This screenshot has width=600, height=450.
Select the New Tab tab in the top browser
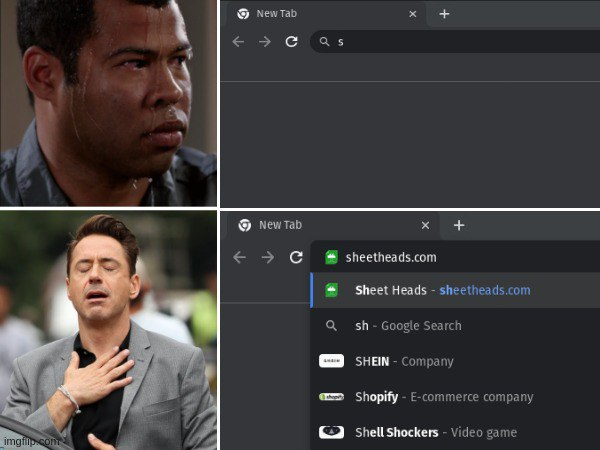(x=326, y=14)
